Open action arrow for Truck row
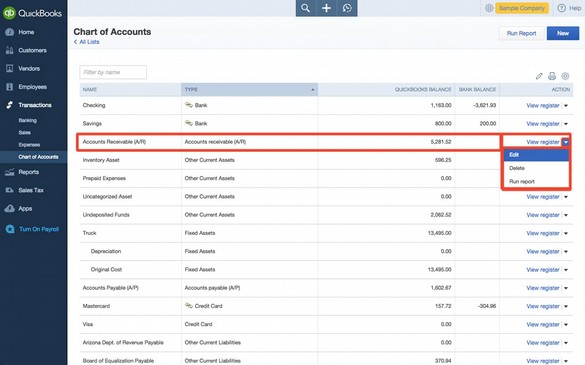This screenshot has width=585, height=365. (566, 233)
